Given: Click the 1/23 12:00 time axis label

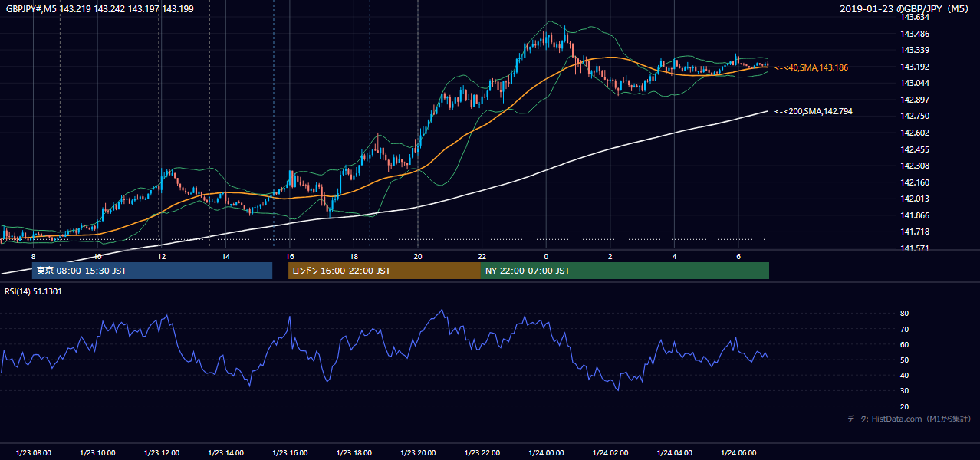Looking at the screenshot, I should coord(161,453).
